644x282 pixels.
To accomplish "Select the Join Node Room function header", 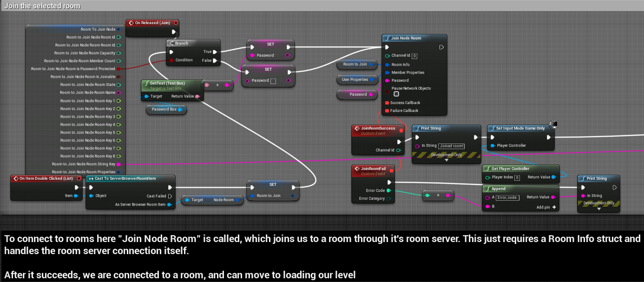I will pos(414,38).
